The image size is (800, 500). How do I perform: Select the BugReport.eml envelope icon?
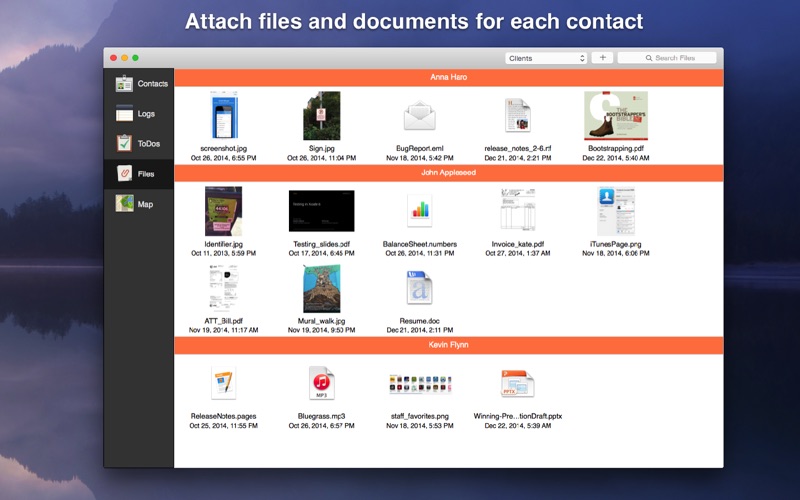[x=419, y=116]
